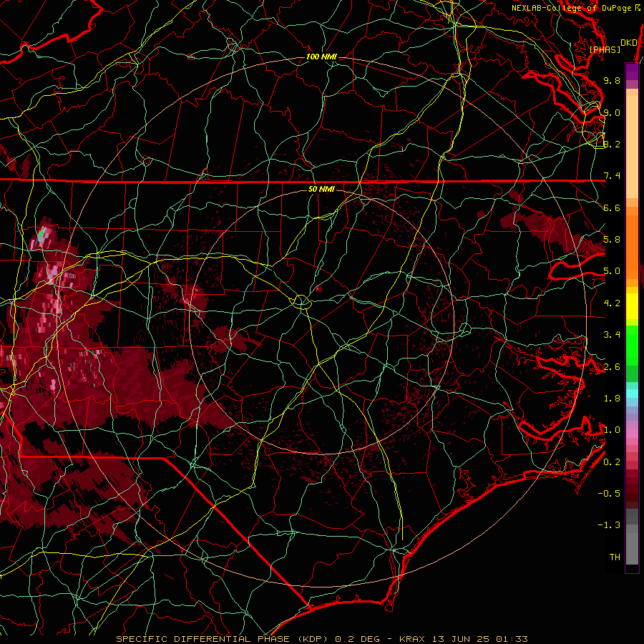This screenshot has width=644, height=644.
Task: Click the "KRAX" station ID in caption
Action: click(x=412, y=639)
